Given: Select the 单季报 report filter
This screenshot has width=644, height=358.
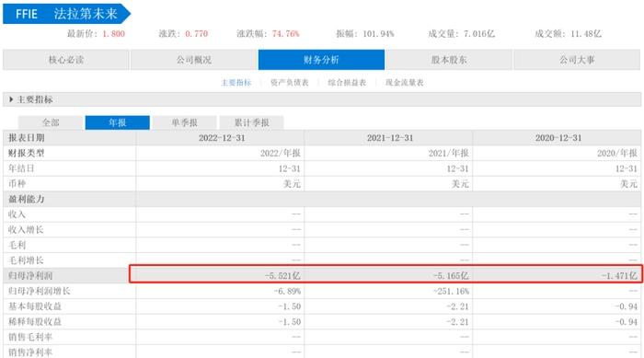Looking at the screenshot, I should tap(184, 122).
